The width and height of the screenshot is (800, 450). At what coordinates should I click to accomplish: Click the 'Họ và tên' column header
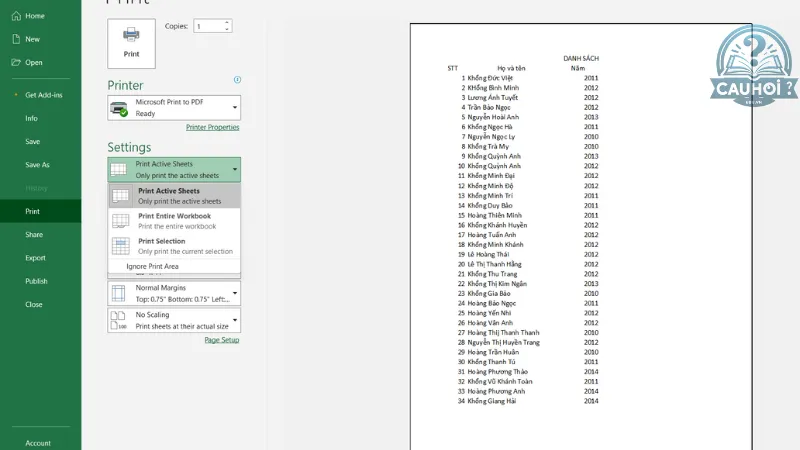[x=511, y=68]
